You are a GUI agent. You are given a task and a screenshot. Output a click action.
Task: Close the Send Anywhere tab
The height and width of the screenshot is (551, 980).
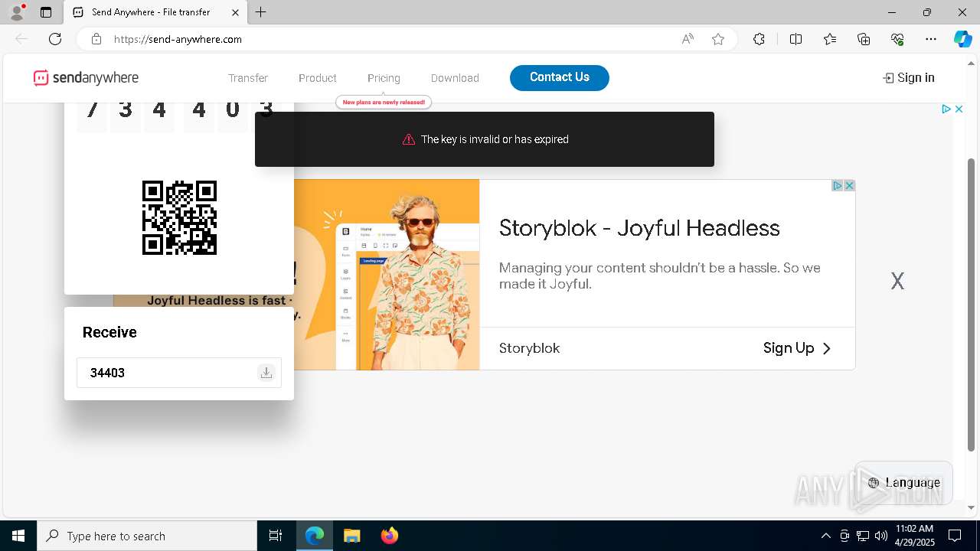(x=236, y=12)
